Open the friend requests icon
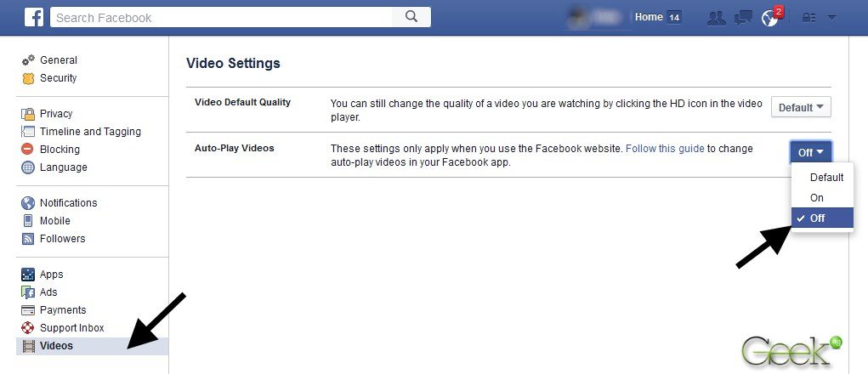The width and height of the screenshot is (868, 374). (717, 18)
